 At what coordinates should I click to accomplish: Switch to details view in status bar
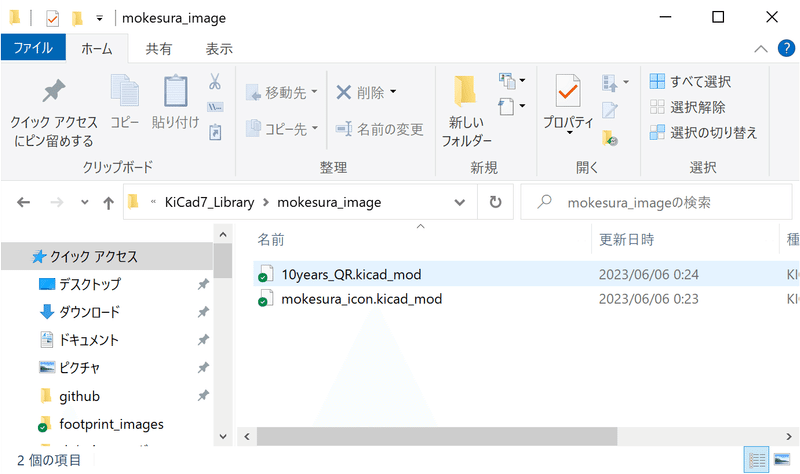(757, 460)
